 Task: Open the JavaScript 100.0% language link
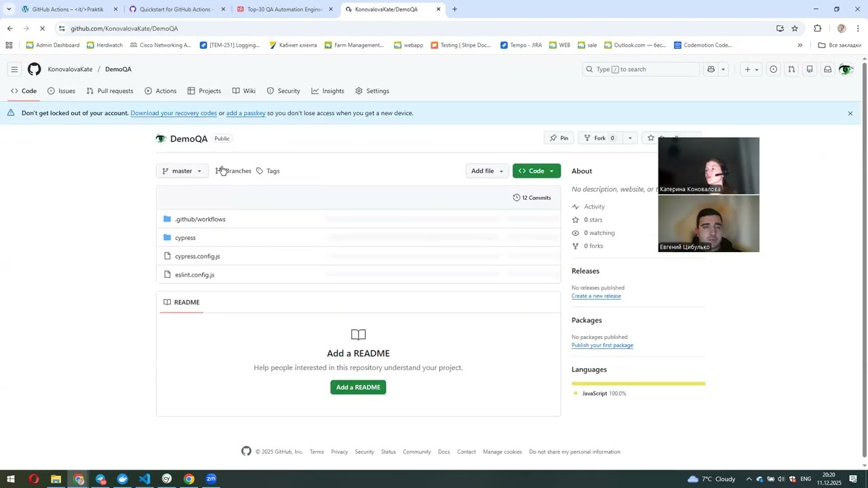point(599,394)
